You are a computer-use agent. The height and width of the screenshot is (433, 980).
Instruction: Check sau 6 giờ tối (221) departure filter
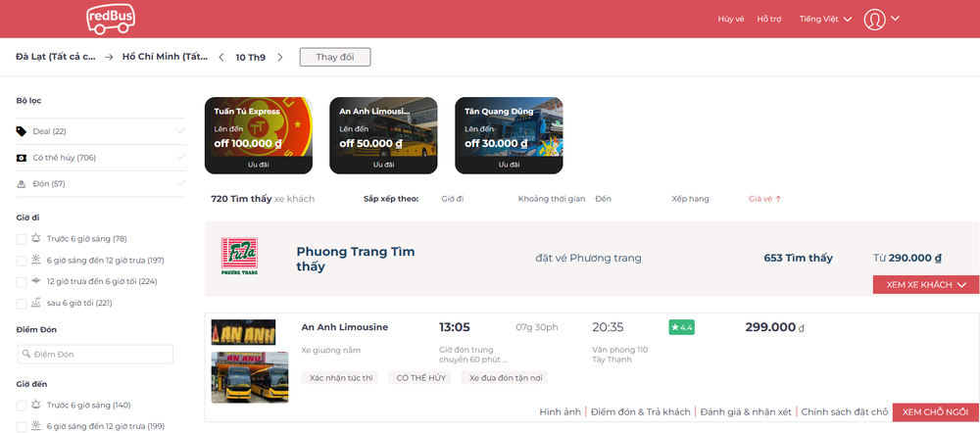point(22,304)
